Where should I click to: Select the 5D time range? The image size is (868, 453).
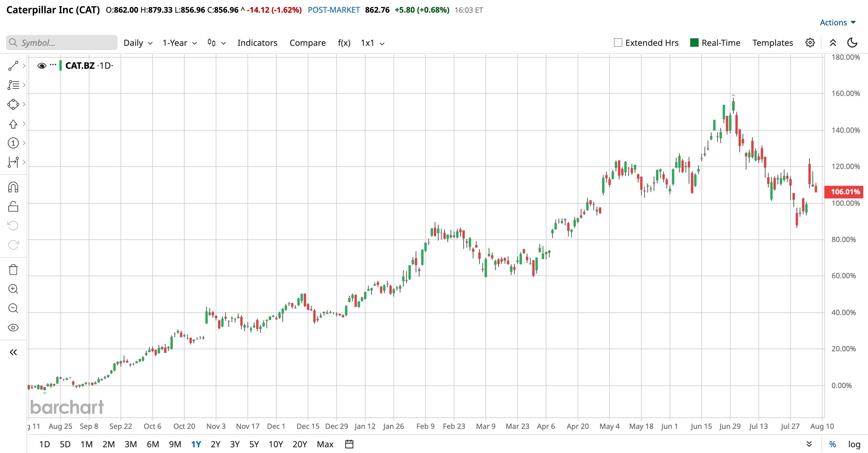(65, 444)
